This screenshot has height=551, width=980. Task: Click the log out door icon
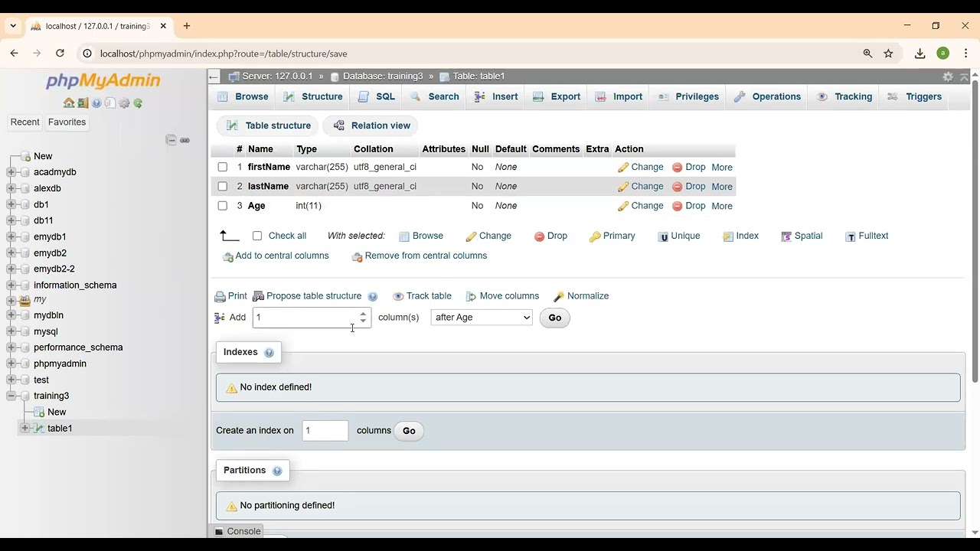[83, 103]
